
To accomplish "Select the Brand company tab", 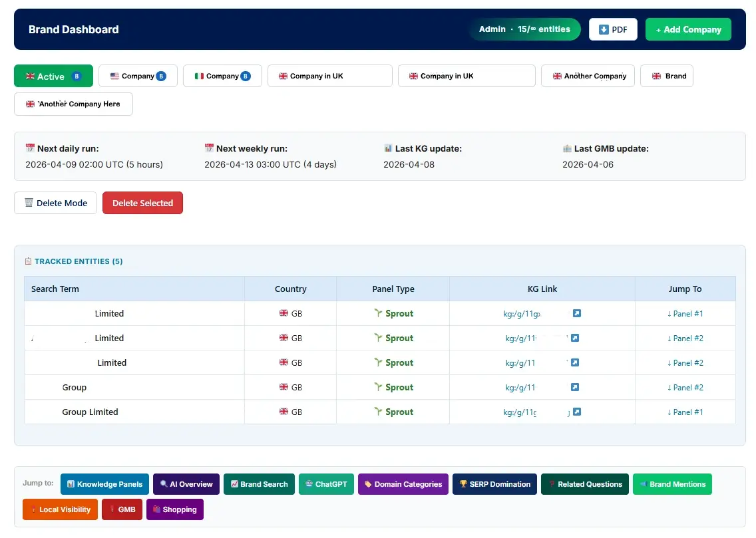I will (667, 76).
